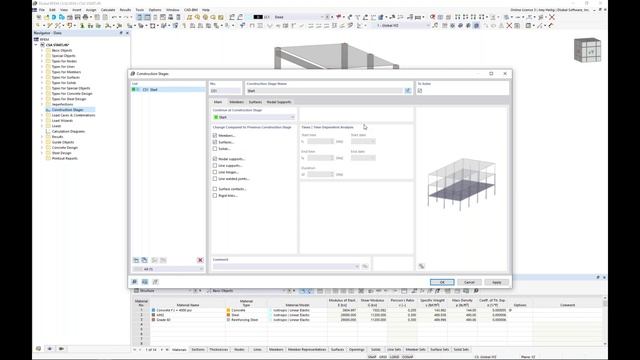
Task: Click the black color swatch in top toolbar
Action: click(x=258, y=17)
